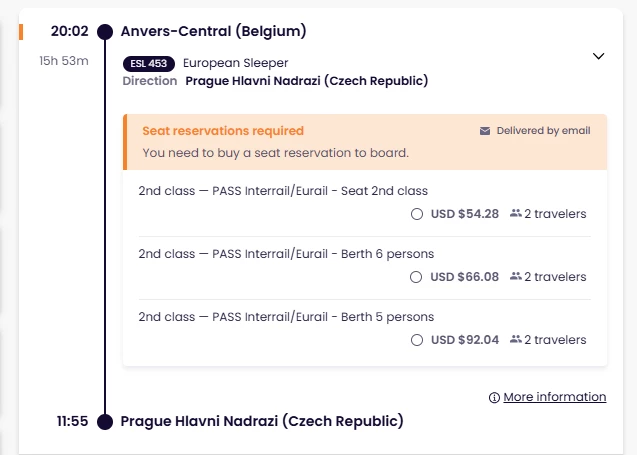Click travelers icon on Seat 2nd class row
Viewport: 637px width, 455px height.
tap(516, 214)
